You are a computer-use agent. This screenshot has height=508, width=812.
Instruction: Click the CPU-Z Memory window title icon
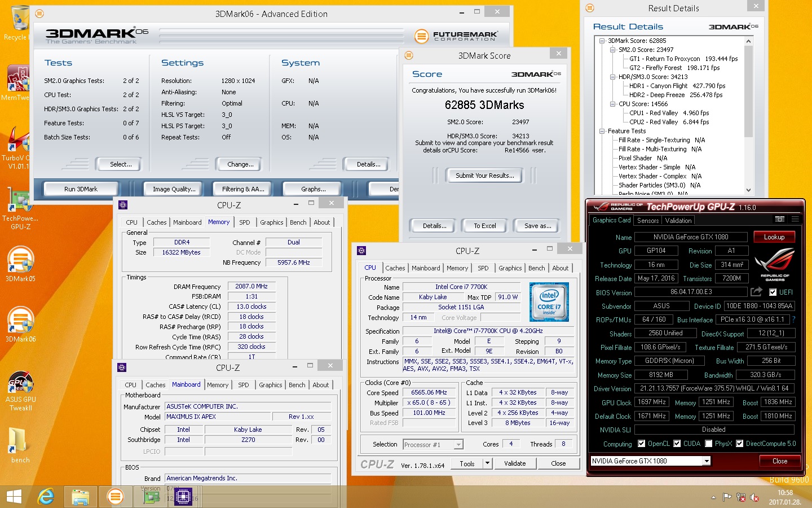(122, 205)
